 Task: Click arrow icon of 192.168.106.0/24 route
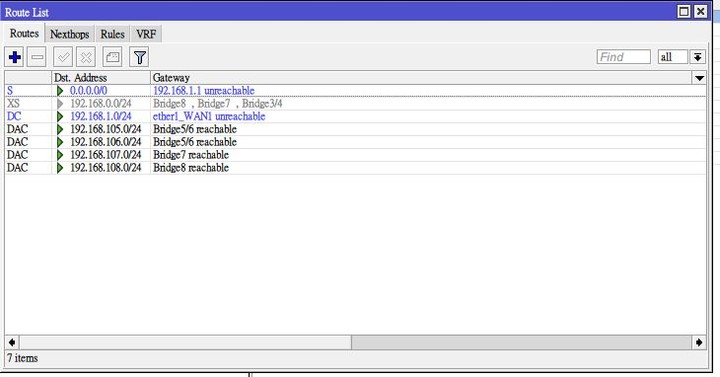point(60,142)
